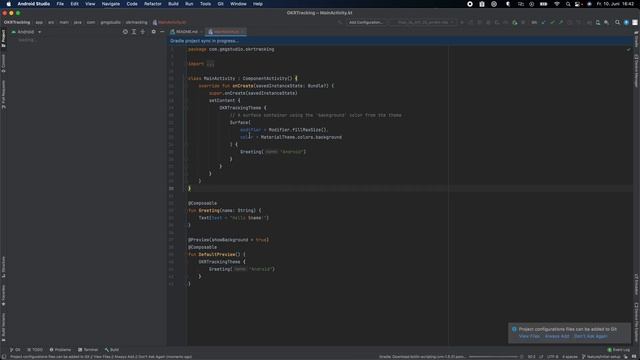Open the Refactor menu
The height and width of the screenshot is (360, 640).
(153, 4)
